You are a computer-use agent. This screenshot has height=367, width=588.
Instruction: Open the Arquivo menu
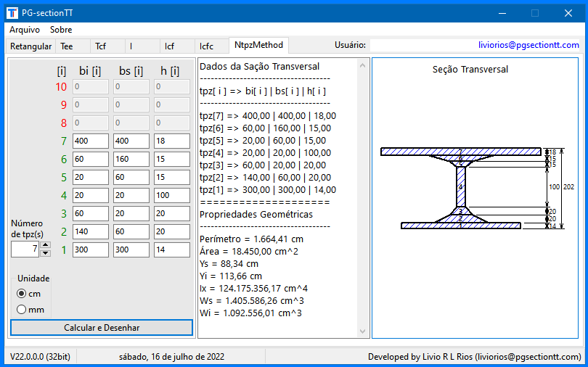25,30
